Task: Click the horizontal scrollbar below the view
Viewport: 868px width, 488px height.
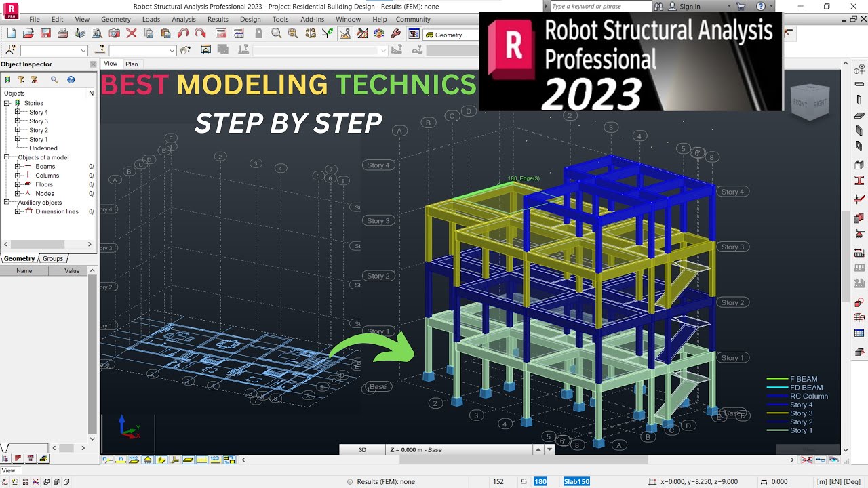Action: (x=524, y=460)
